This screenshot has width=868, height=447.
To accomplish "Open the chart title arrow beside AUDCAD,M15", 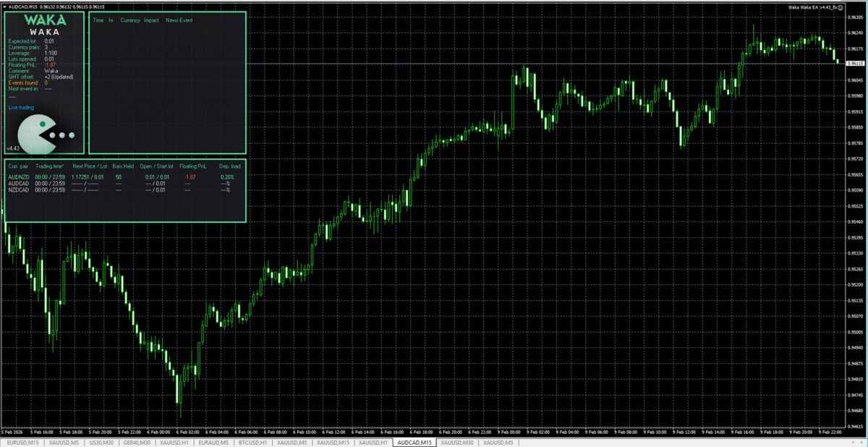I will [4, 7].
